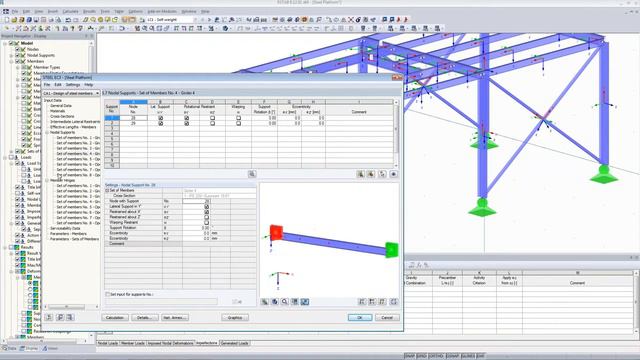This screenshot has height=360, width=640.
Task: Go to next load case arrow
Action: (209, 20)
